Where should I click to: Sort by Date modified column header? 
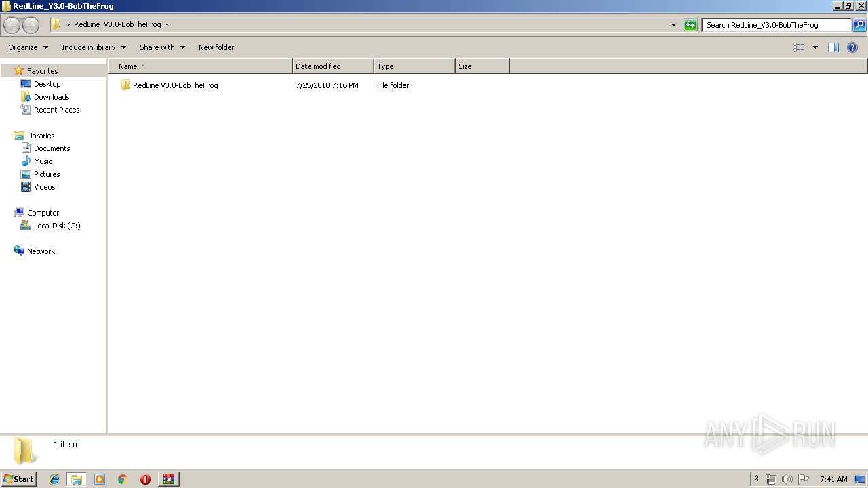tap(333, 66)
